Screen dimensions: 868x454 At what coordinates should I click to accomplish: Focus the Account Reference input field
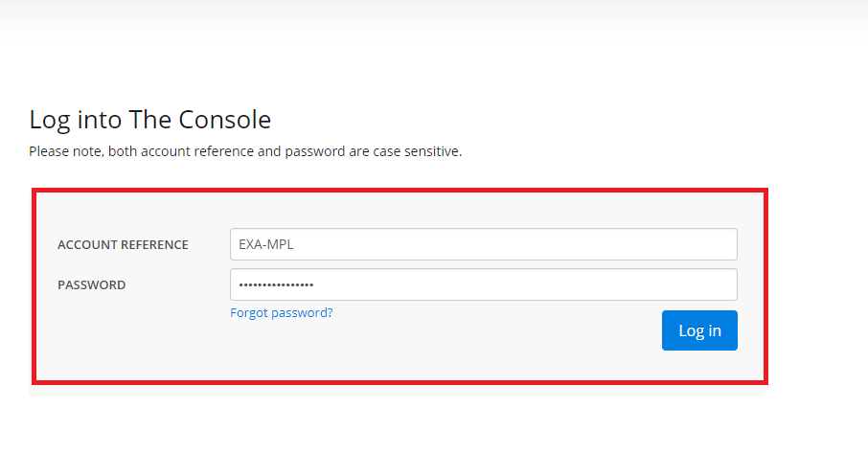(x=483, y=244)
